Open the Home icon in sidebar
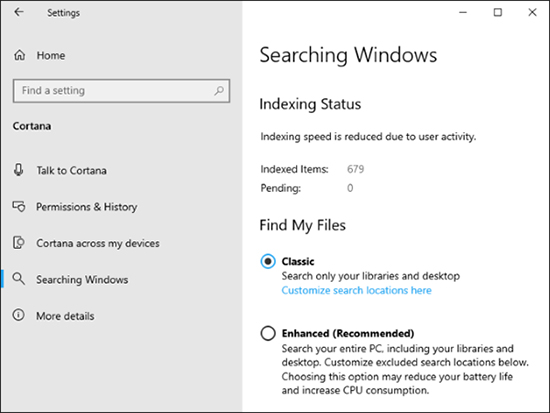The height and width of the screenshot is (413, 550). click(19, 55)
